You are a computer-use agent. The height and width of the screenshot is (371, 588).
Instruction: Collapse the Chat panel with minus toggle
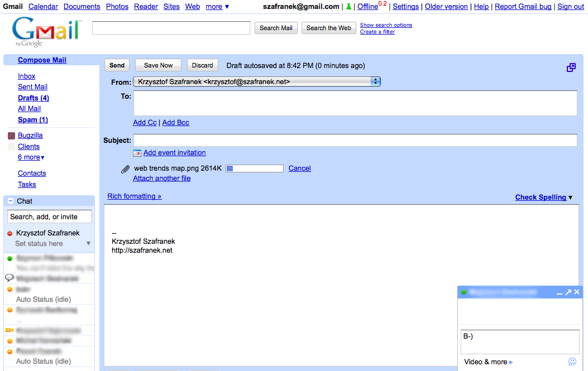coord(11,201)
